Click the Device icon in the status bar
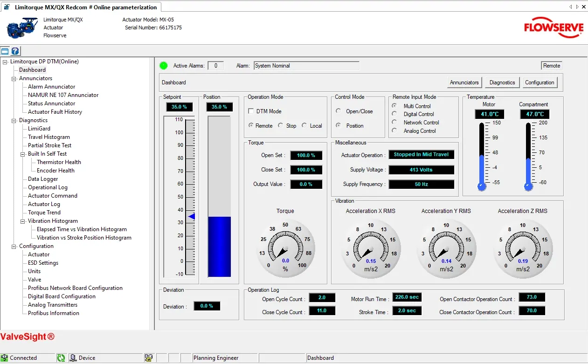The image size is (588, 364). coord(73,358)
